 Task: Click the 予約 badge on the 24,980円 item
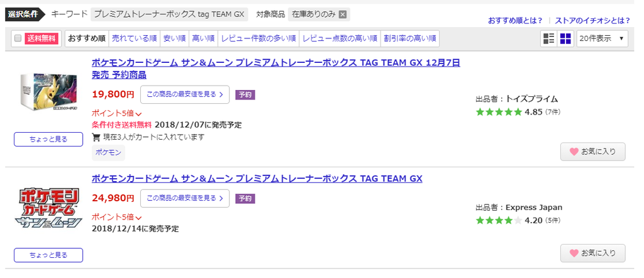[245, 199]
